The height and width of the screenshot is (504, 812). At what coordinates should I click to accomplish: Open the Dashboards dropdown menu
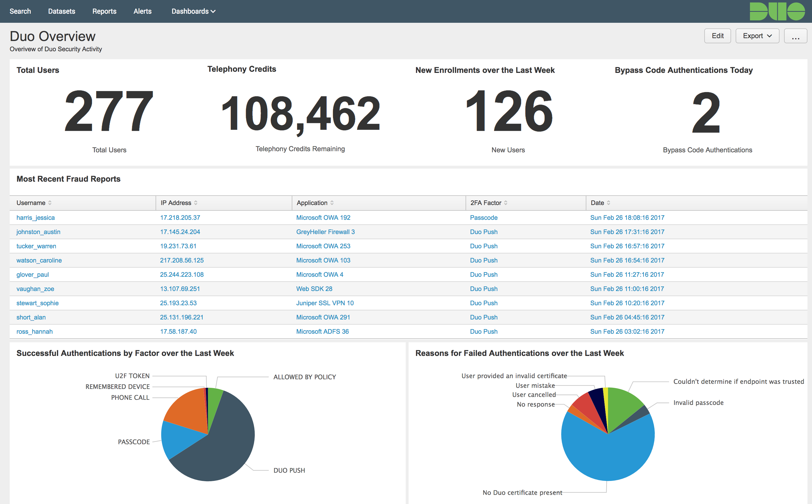(x=193, y=11)
